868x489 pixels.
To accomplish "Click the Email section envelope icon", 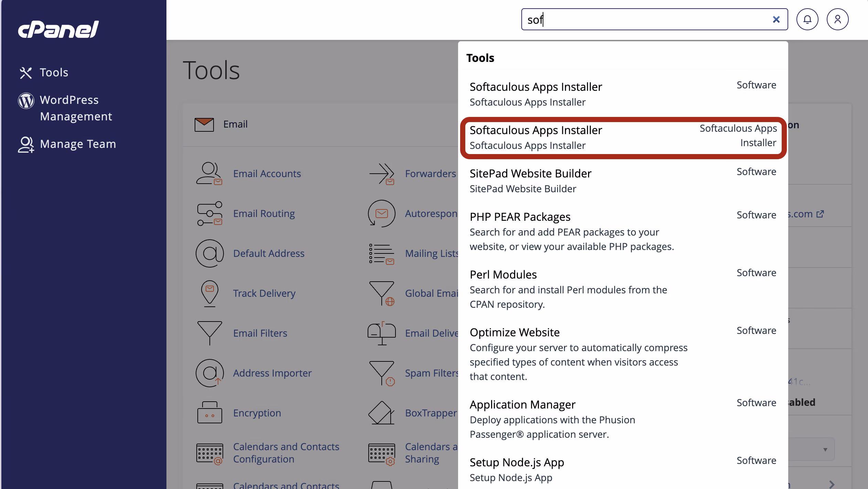I will (204, 124).
